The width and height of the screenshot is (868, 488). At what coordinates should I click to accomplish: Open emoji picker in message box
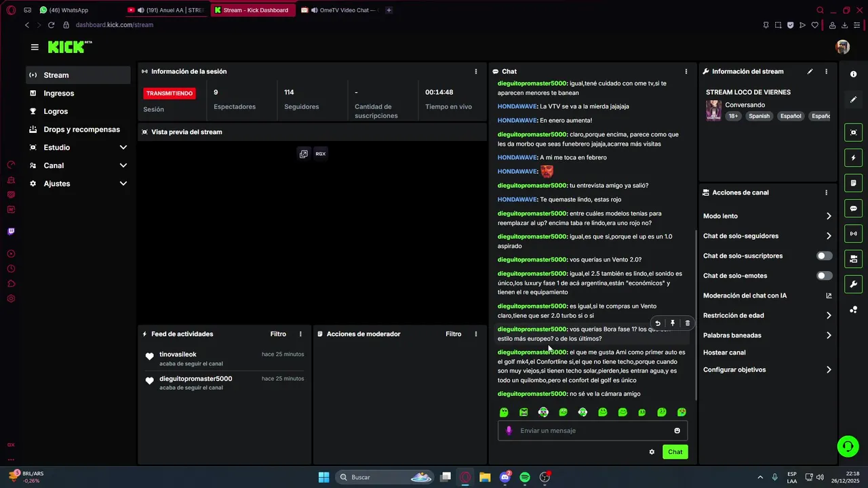click(x=677, y=430)
